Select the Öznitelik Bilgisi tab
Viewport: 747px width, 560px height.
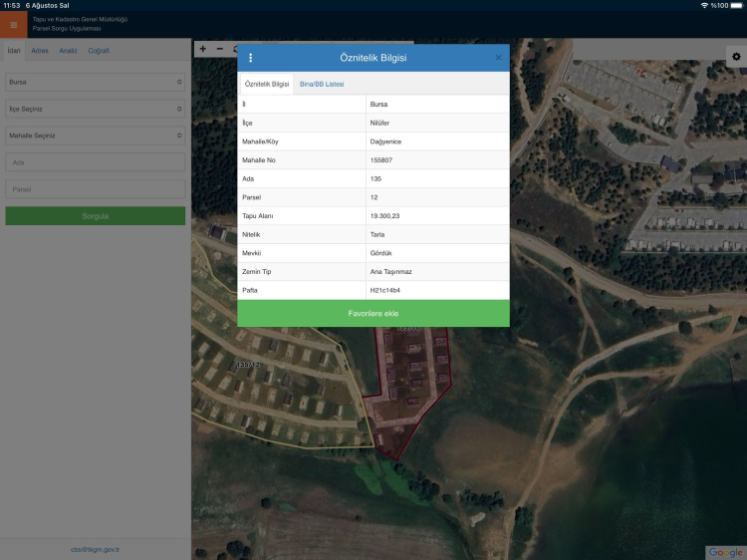click(x=267, y=85)
